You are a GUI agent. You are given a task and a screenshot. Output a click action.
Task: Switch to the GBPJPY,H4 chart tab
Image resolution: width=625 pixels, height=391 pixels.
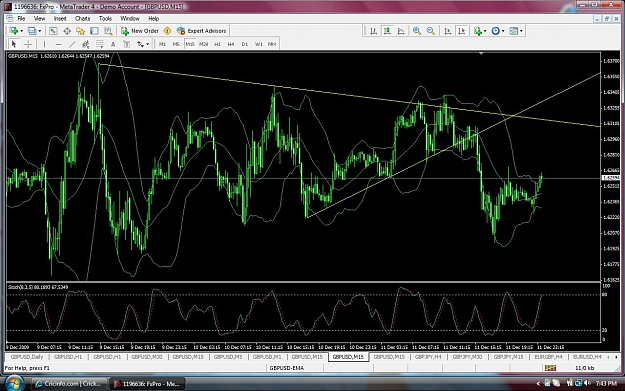click(428, 357)
